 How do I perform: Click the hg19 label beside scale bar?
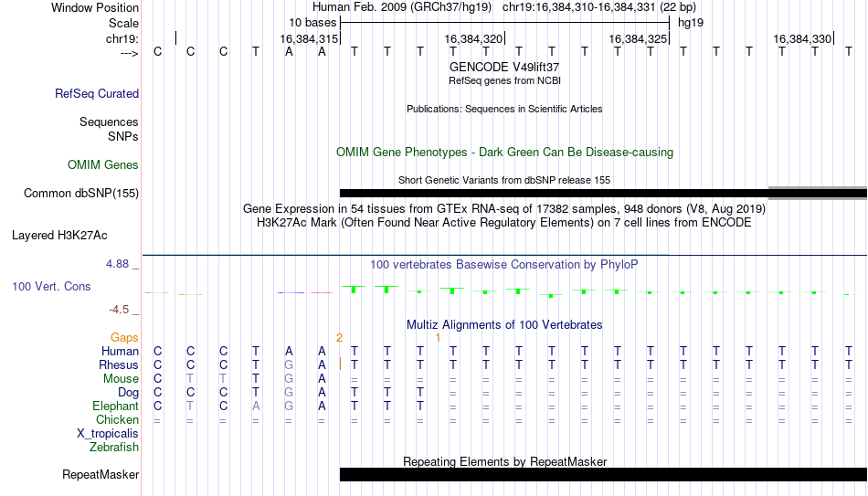point(691,23)
